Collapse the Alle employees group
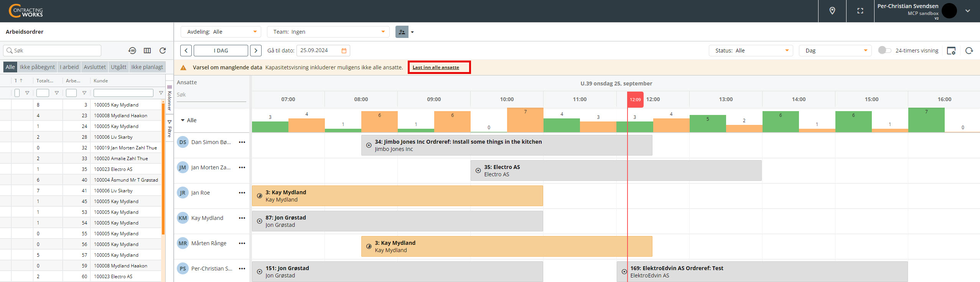980x282 pixels. click(183, 120)
